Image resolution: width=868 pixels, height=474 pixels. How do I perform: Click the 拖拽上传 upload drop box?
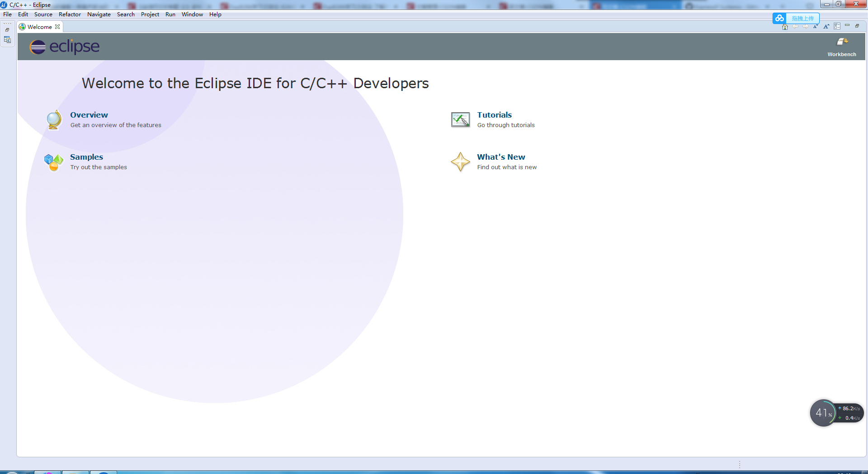click(x=802, y=18)
